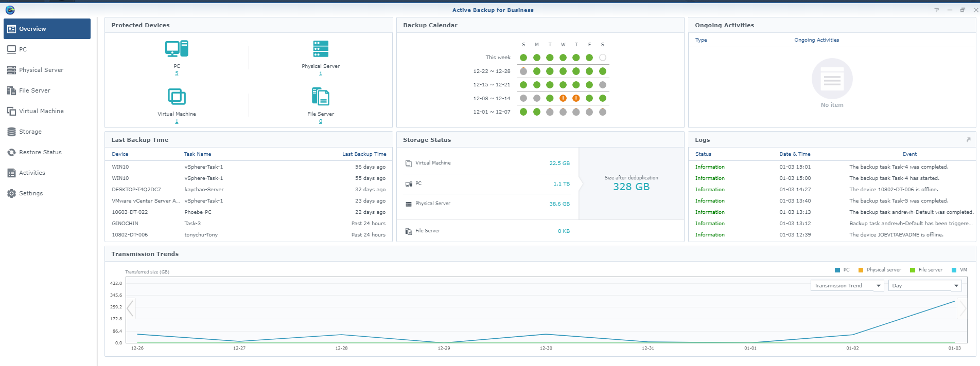Click deduplication size 328 GB
The width and height of the screenshot is (980, 366).
(632, 187)
